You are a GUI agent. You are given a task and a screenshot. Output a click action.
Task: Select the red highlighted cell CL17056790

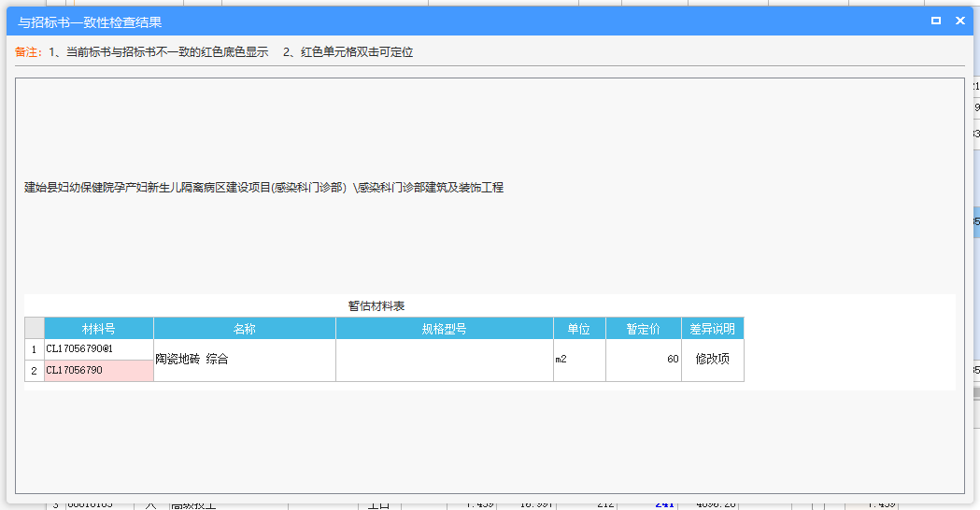click(99, 371)
